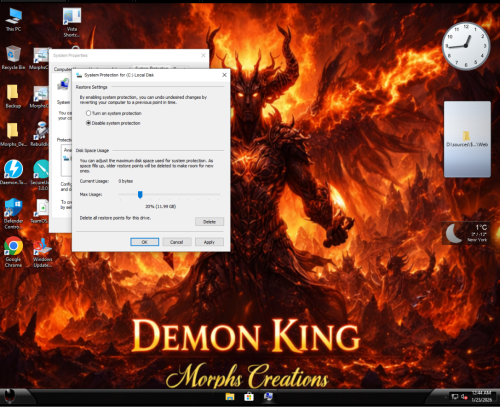Click the Start orb on taskbar
The width and height of the screenshot is (500, 407).
(x=10, y=396)
